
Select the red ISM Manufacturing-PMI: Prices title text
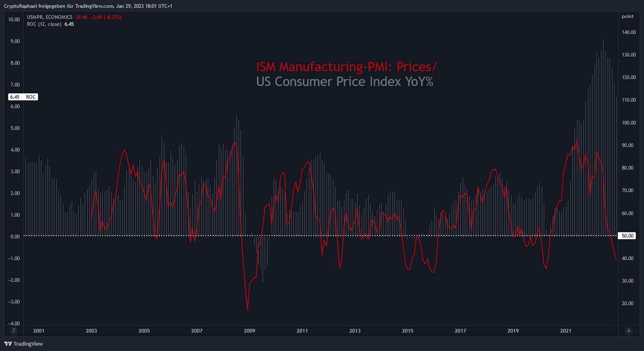tap(346, 67)
